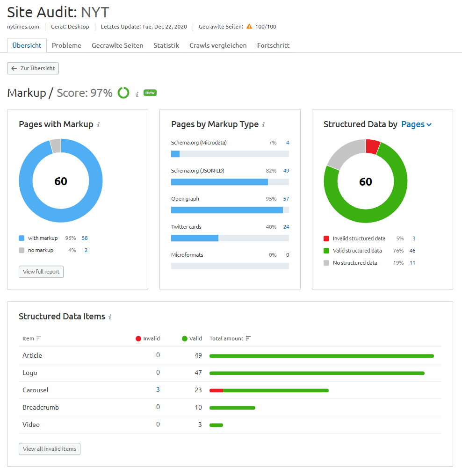The image size is (462, 476).
Task: Sort table by Item column icon
Action: click(38, 338)
